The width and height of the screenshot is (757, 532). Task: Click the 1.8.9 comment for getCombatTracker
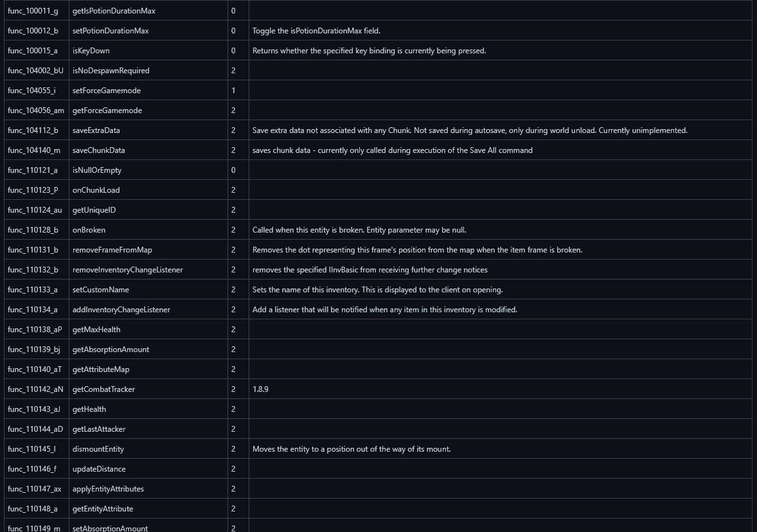[x=260, y=389]
